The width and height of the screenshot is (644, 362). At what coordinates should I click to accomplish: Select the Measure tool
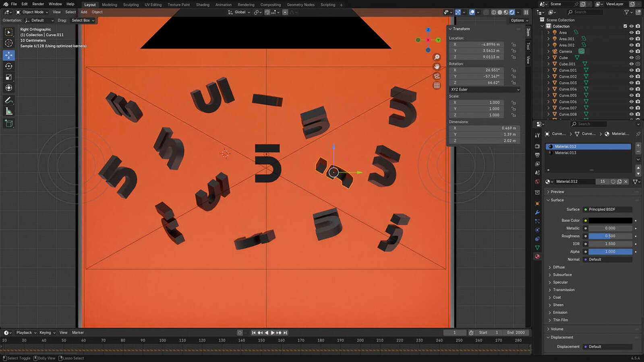pos(9,111)
